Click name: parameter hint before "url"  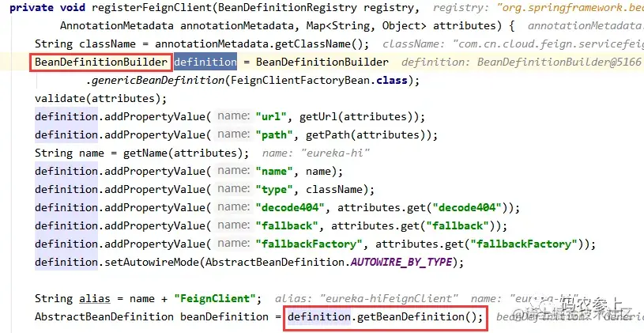(x=234, y=116)
